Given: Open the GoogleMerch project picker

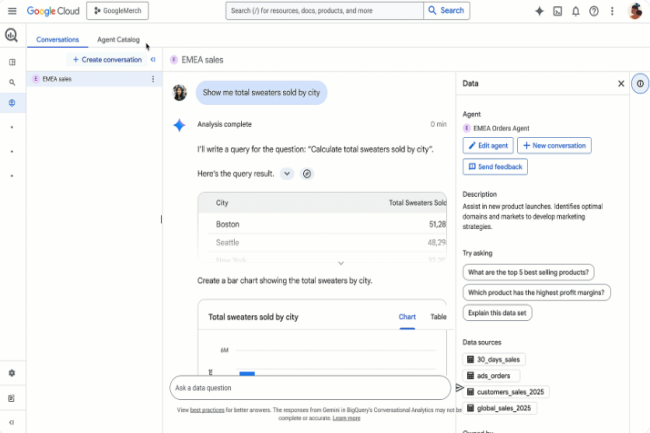Looking at the screenshot, I should [x=118, y=11].
